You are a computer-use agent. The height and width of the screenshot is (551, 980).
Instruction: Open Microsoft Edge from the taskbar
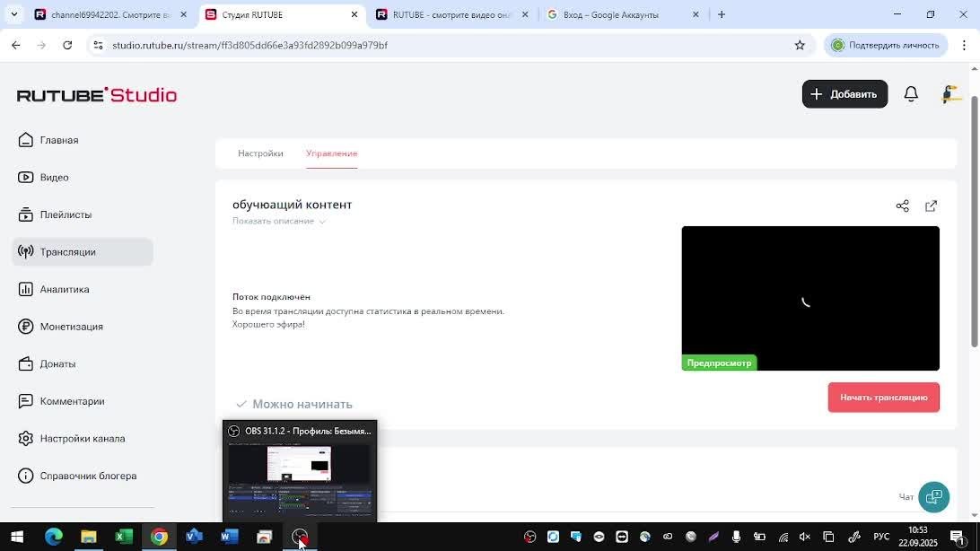(53, 537)
